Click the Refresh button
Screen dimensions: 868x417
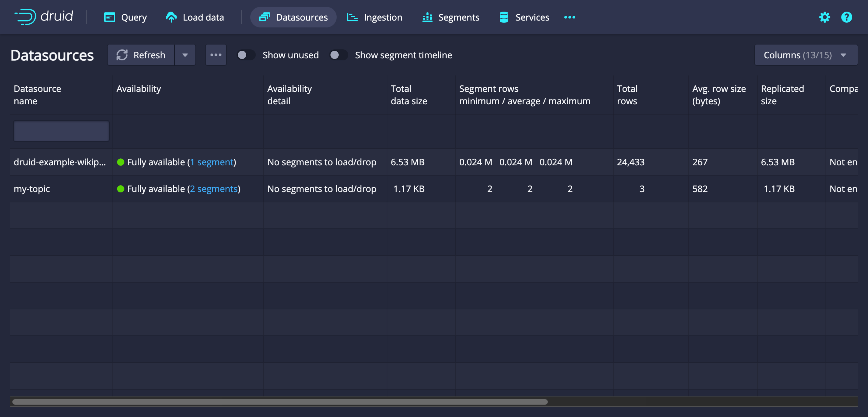coord(141,55)
